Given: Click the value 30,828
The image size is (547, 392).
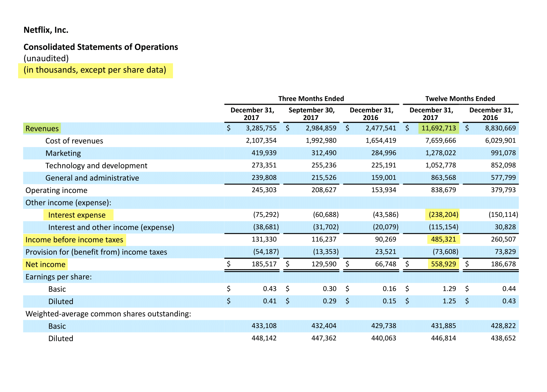Looking at the screenshot, I should [505, 227].
